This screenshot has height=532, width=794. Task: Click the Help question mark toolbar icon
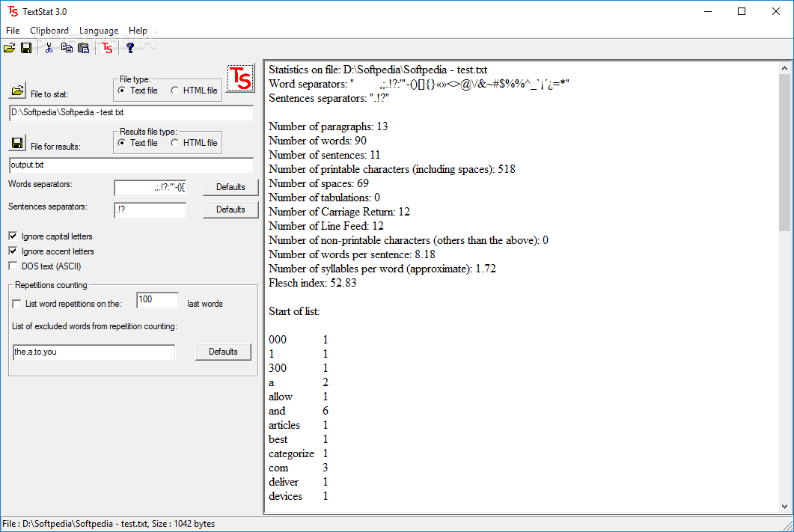point(130,48)
